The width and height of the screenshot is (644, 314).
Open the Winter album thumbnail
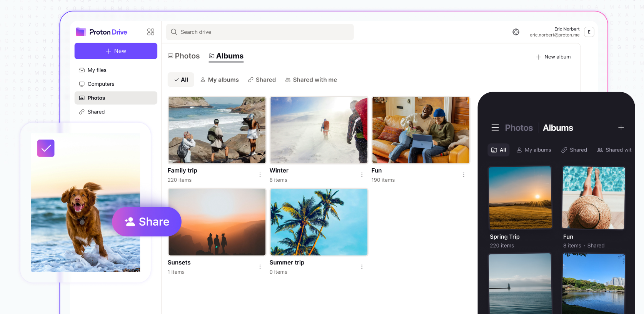coord(319,130)
